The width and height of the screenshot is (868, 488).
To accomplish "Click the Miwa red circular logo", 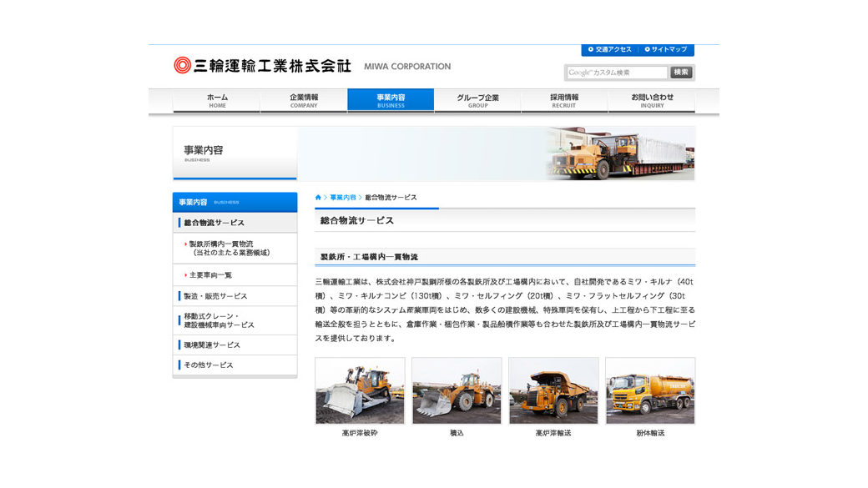I will pyautogui.click(x=182, y=65).
